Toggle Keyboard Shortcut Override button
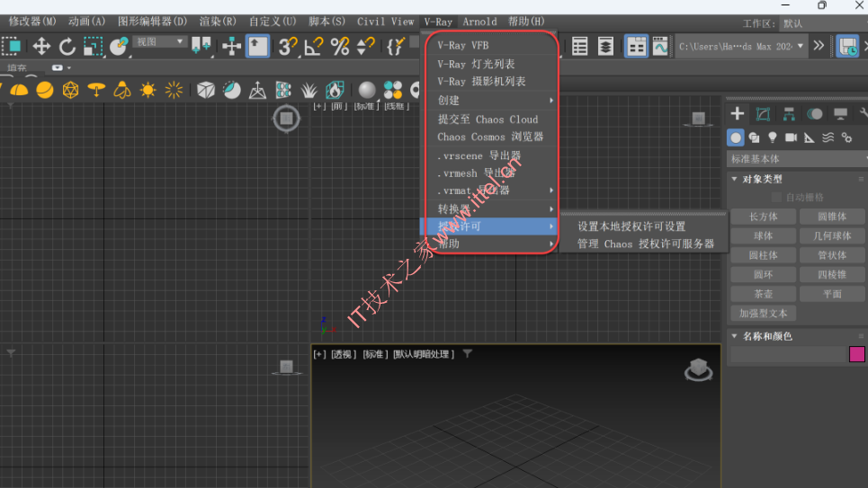868x488 pixels. [x=257, y=47]
